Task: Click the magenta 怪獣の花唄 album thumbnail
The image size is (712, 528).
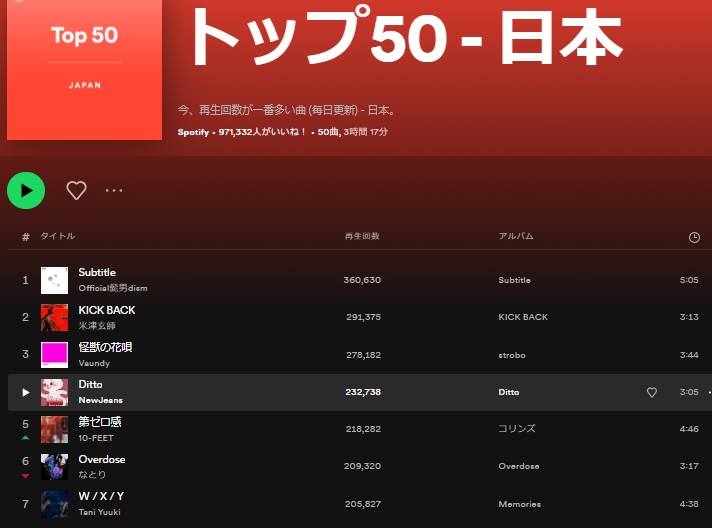Action: coord(54,355)
